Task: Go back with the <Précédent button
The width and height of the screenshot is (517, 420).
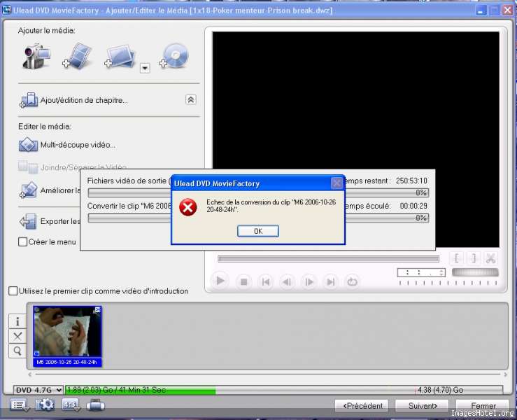Action: 362,405
